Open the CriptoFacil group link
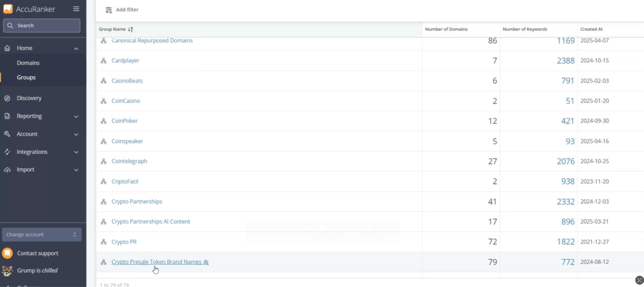Image resolution: width=644 pixels, height=287 pixels. pyautogui.click(x=125, y=181)
